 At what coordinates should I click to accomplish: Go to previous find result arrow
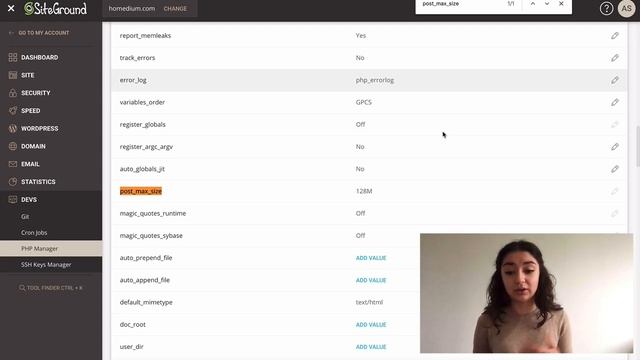click(533, 4)
